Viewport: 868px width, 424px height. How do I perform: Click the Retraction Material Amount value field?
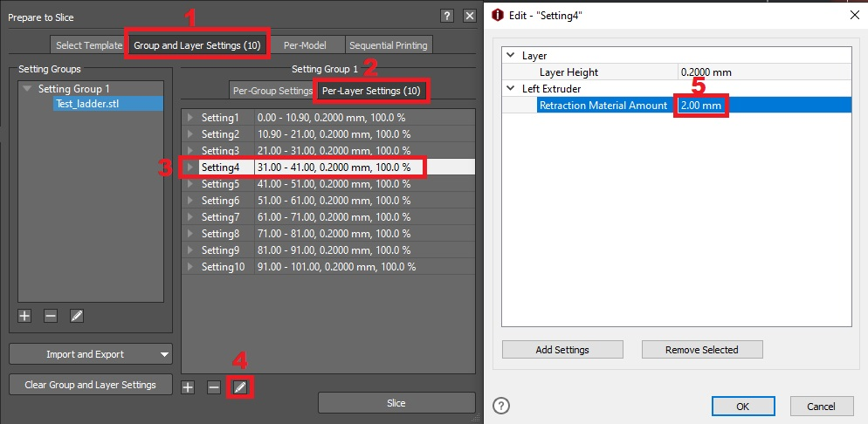703,106
